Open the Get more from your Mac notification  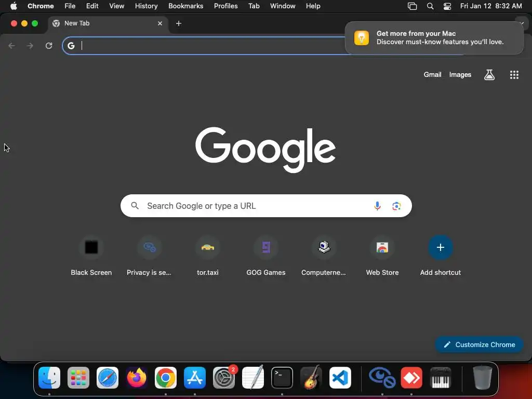[434, 37]
